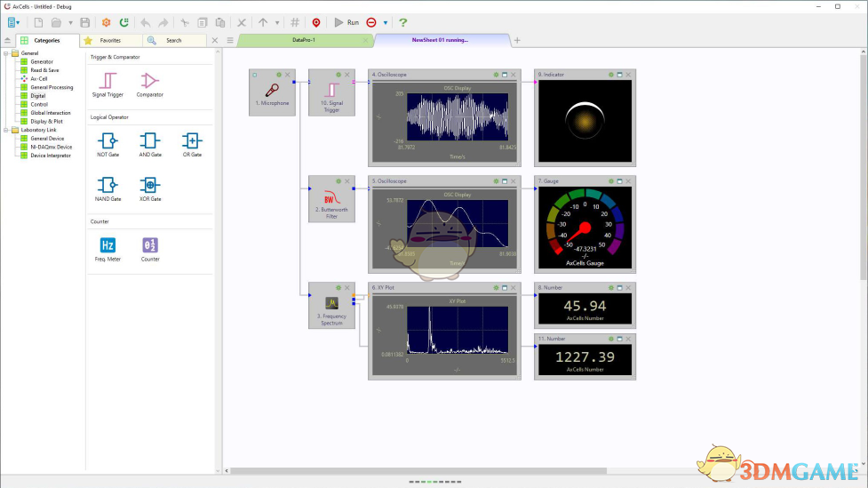This screenshot has height=488, width=868.
Task: Pick the Freq. Meter counter block
Action: point(108,245)
